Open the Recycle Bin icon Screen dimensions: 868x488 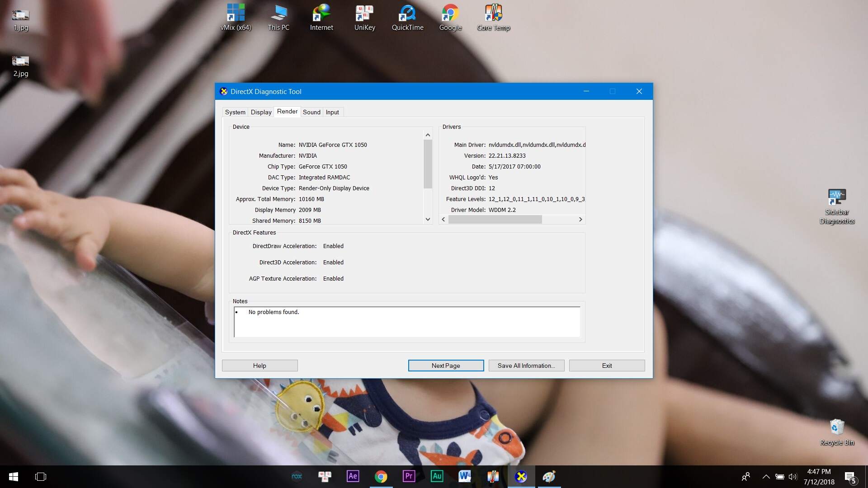tap(837, 432)
